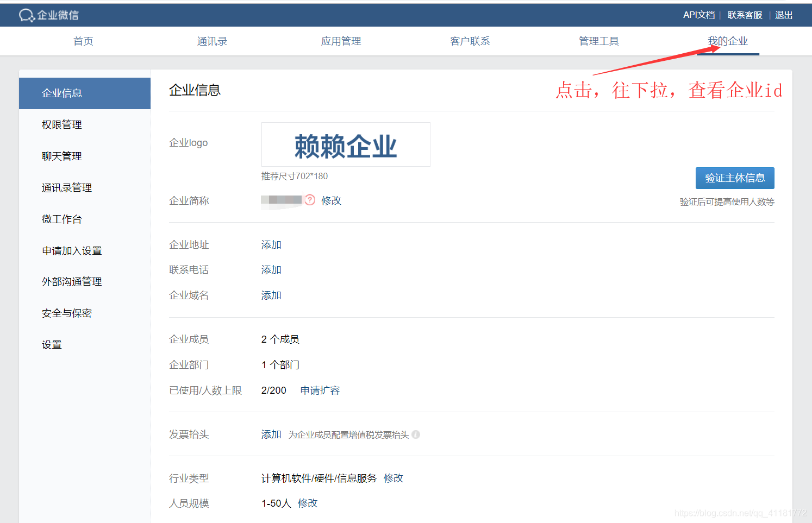Select 企业信息 in the sidebar
Image resolution: width=812 pixels, height=523 pixels.
click(x=85, y=93)
